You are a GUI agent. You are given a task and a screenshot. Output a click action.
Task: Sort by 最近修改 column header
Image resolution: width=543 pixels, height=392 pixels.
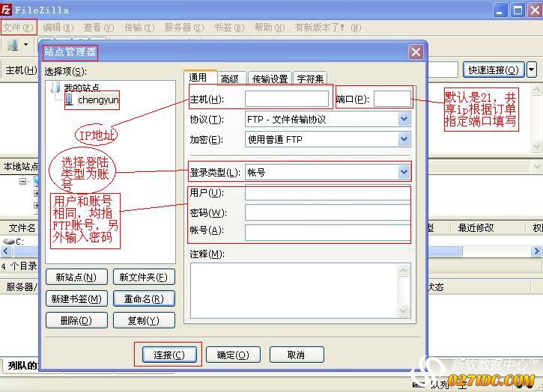tap(476, 227)
